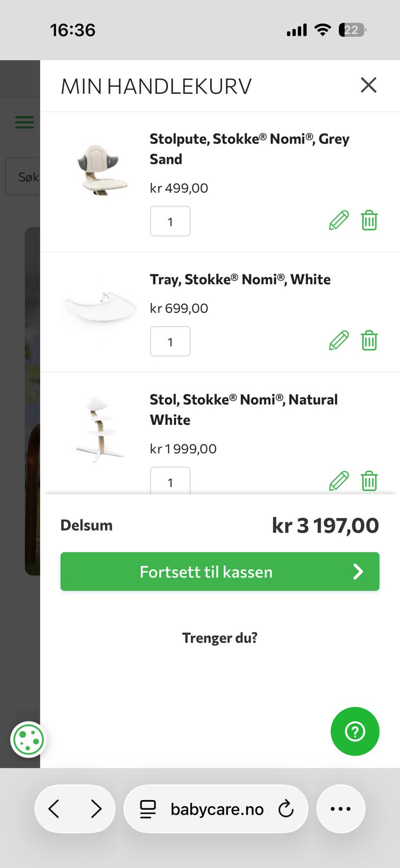Edit the Stolpute Grey Sand cart item
400x868 pixels.
pos(339,221)
